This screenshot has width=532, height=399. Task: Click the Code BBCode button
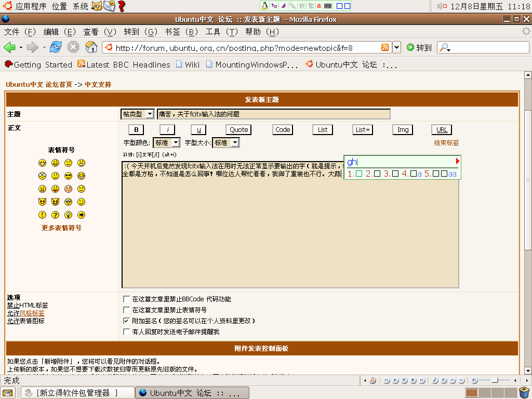click(x=283, y=129)
